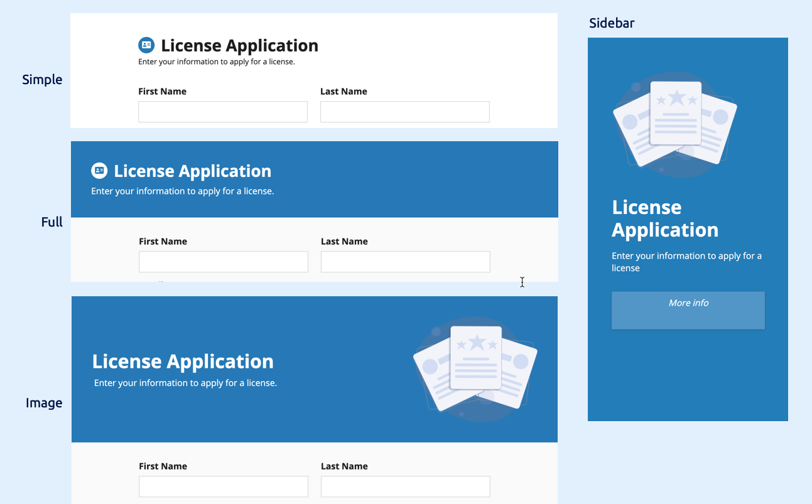This screenshot has height=504, width=812.
Task: Click the More info button in Sidebar
Action: click(688, 310)
